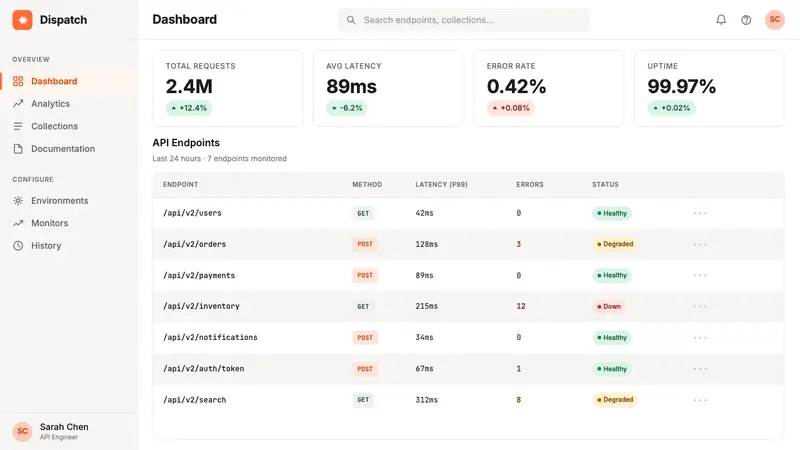Focus the Search endpoints input field

point(463,20)
